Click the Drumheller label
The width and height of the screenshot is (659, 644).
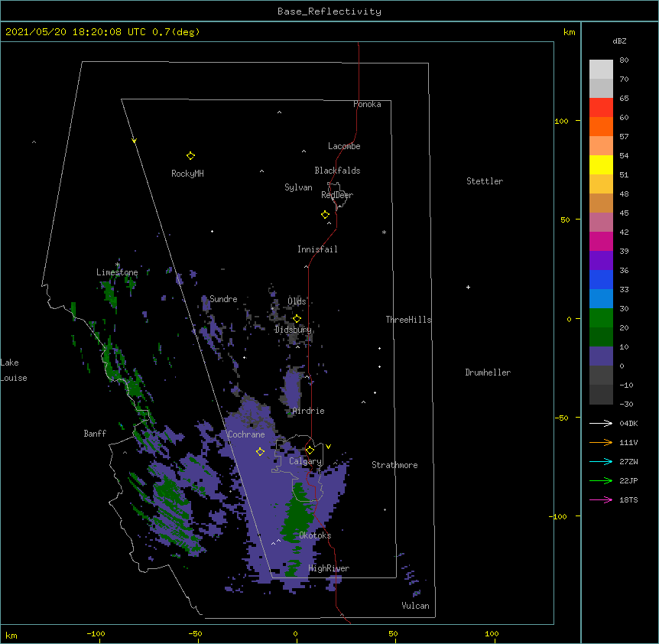[488, 372]
